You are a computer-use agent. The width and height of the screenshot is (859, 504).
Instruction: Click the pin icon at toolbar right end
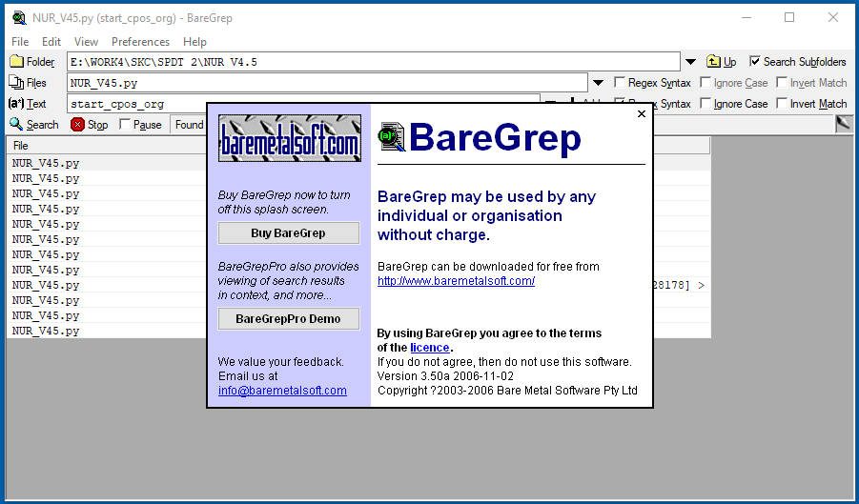pyautogui.click(x=844, y=124)
